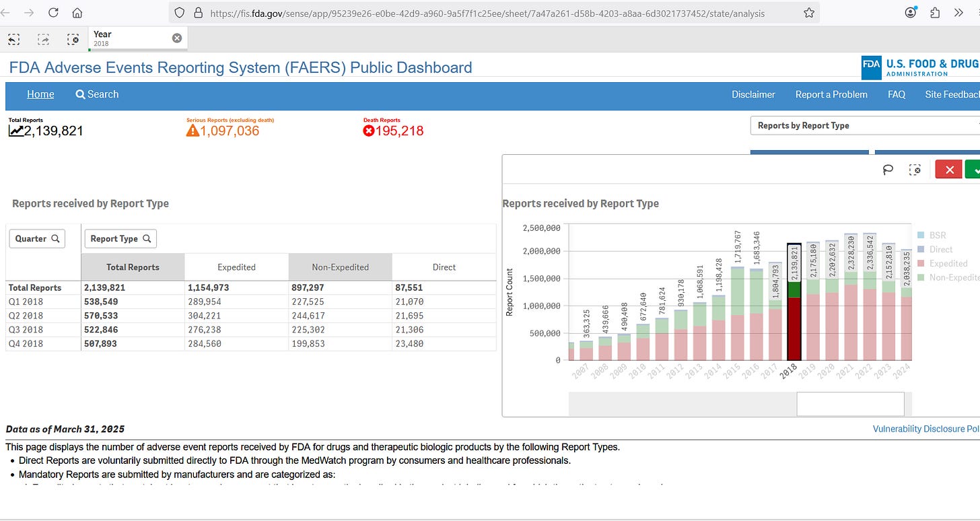Screen dimensions: 980x521
Task: Reload the browser page
Action: [54, 13]
